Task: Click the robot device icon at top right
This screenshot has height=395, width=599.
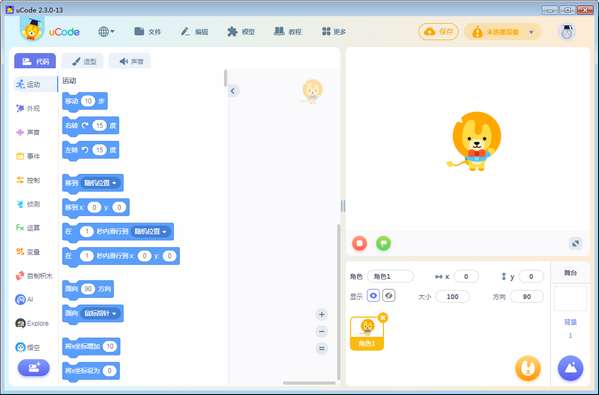Action: 567,32
